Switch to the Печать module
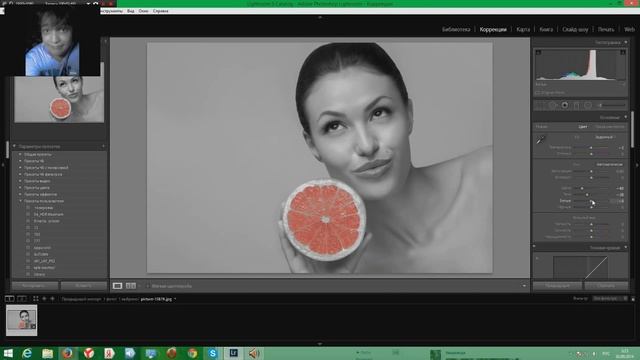 [x=606, y=29]
